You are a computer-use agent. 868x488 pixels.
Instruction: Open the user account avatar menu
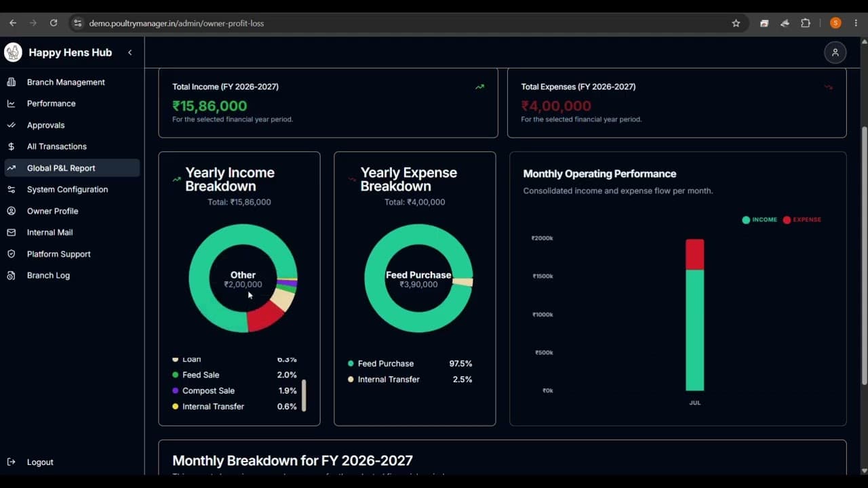(x=835, y=52)
